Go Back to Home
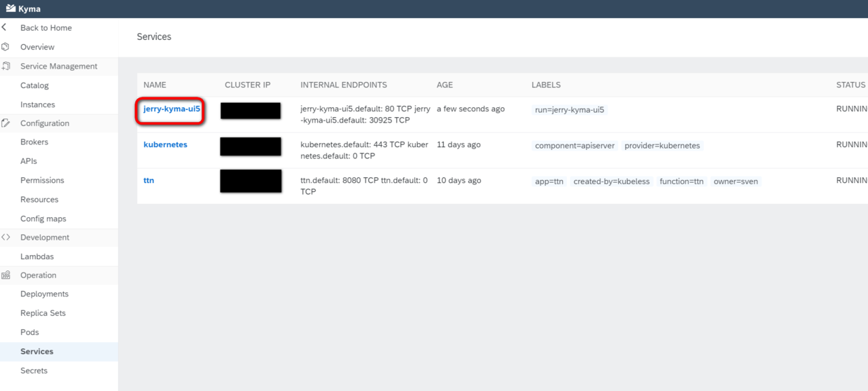The height and width of the screenshot is (391, 868). pyautogui.click(x=46, y=28)
